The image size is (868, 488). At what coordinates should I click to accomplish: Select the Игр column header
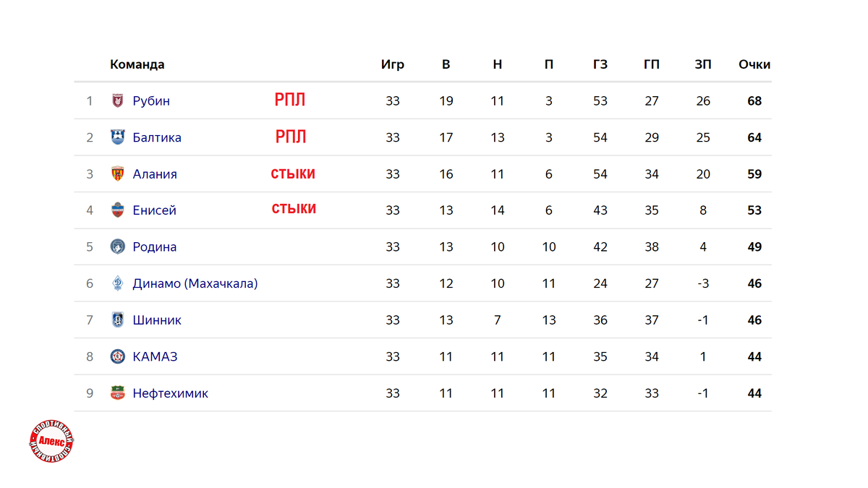pos(393,64)
